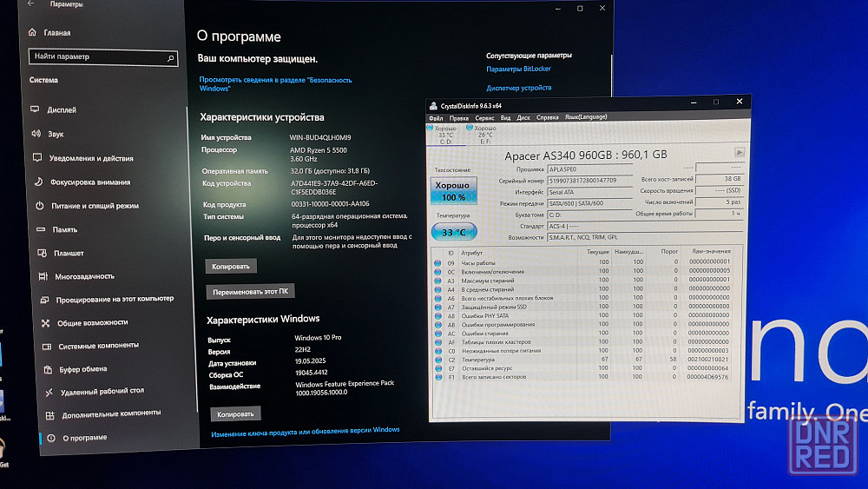The height and width of the screenshot is (489, 868).
Task: Open Clipboard settings
Action: point(76,369)
